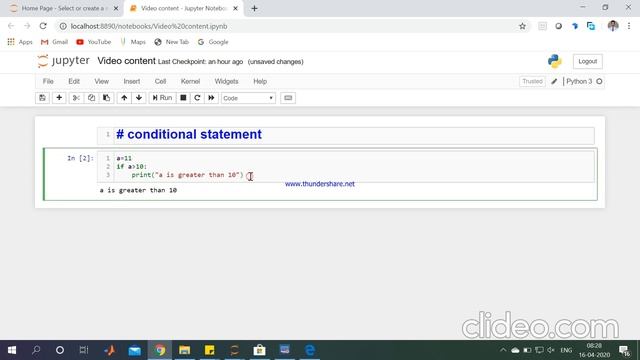Copy selected cells icon
The width and height of the screenshot is (640, 360).
91,98
